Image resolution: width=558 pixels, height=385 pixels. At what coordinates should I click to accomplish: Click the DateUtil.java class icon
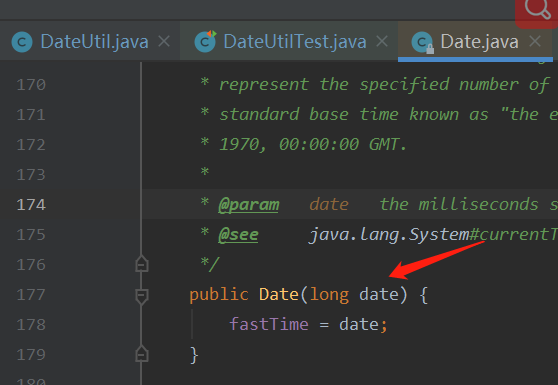(22, 42)
